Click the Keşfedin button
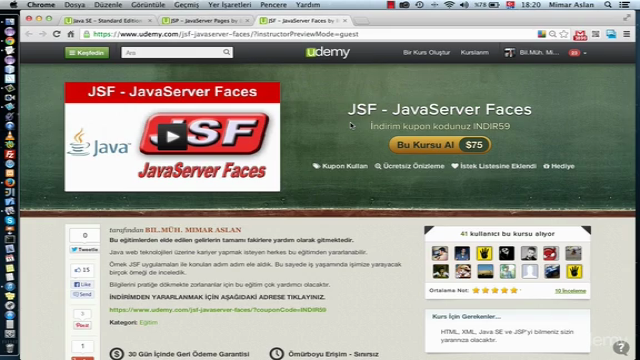The image size is (640, 360). click(87, 53)
